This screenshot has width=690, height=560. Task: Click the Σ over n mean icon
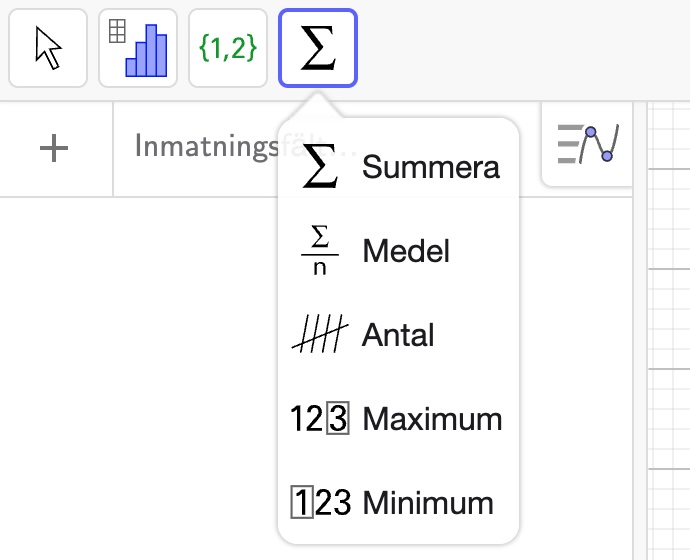click(320, 250)
